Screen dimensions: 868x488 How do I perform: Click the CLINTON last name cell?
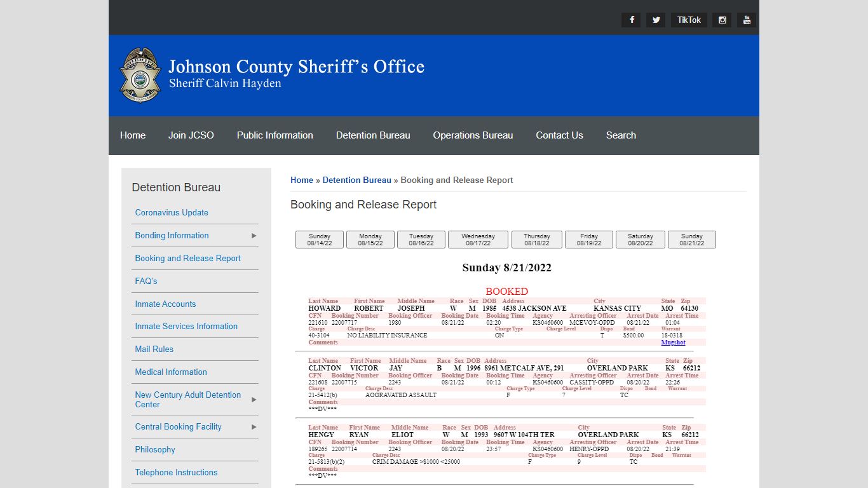[x=325, y=368]
